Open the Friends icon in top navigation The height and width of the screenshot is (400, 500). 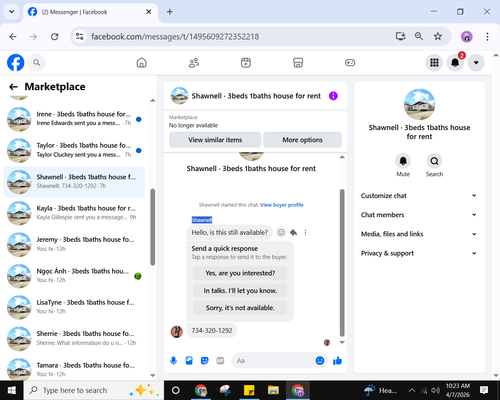coord(194,63)
